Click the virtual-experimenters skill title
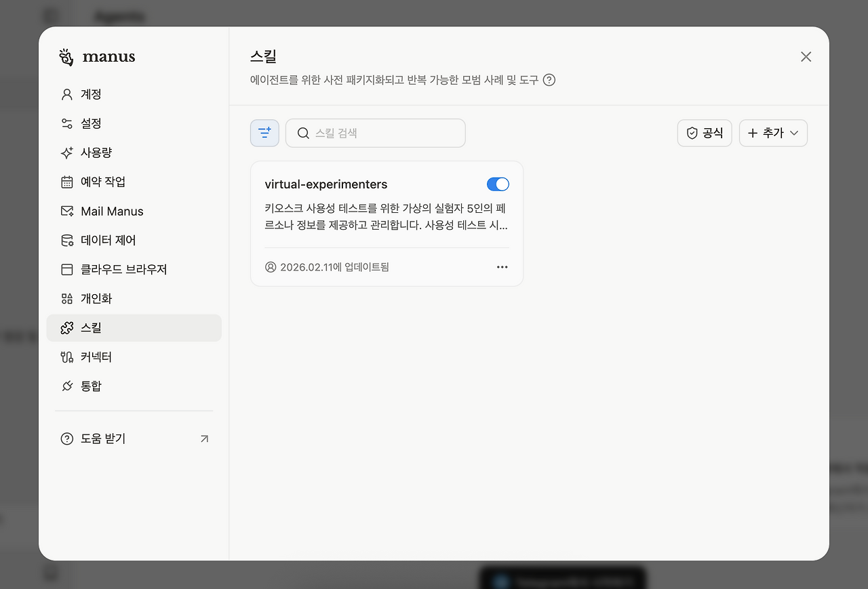868x589 pixels. tap(326, 184)
